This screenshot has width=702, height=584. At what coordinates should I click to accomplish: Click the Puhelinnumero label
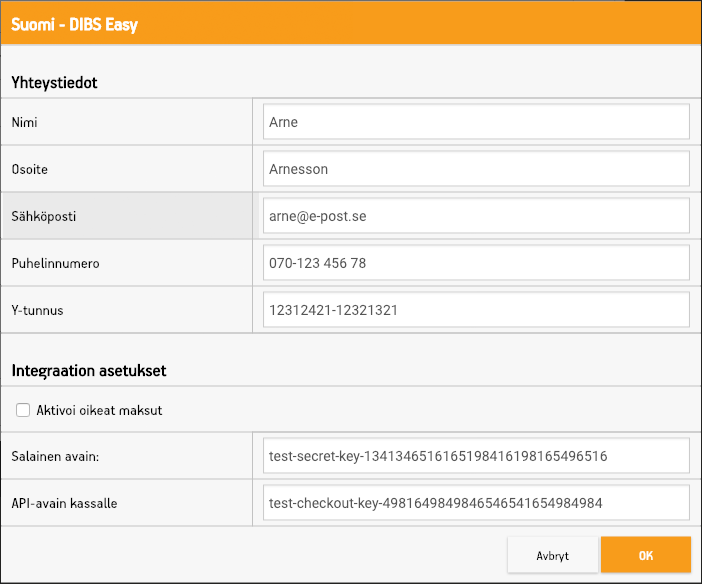click(56, 263)
